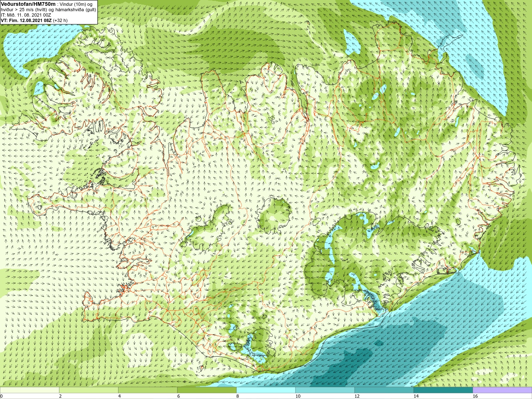Screen dimensions: 532x399
Task: Click the legend scale label "0"
Action: point(2,396)
